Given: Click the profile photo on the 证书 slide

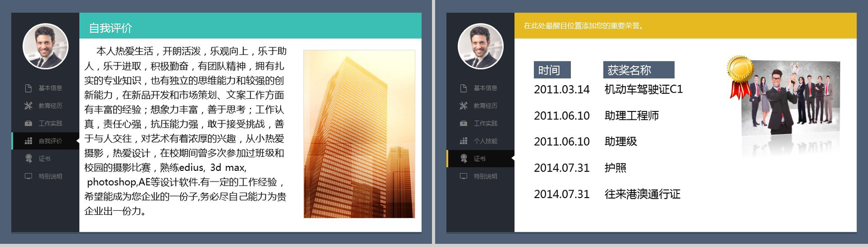Looking at the screenshot, I should [480, 46].
